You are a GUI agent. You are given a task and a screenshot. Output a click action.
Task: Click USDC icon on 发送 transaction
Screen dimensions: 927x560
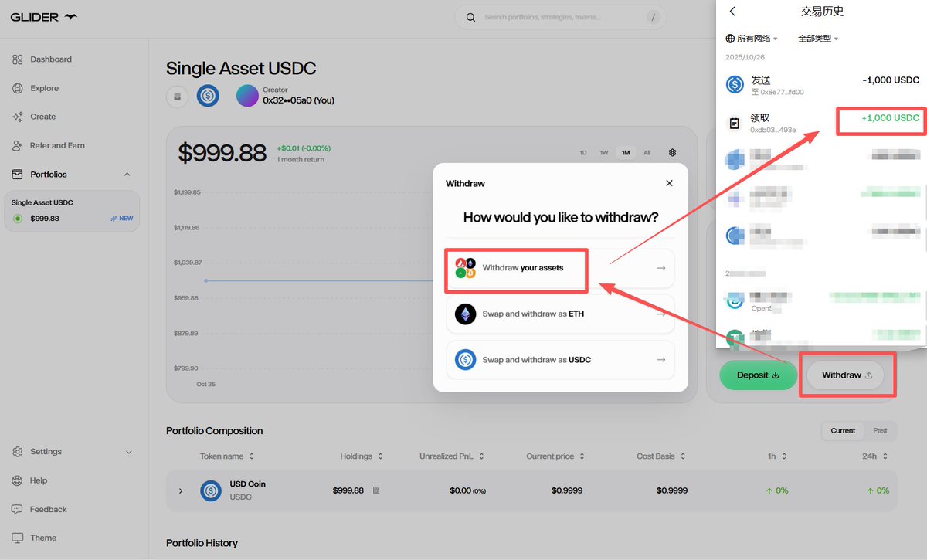point(735,84)
